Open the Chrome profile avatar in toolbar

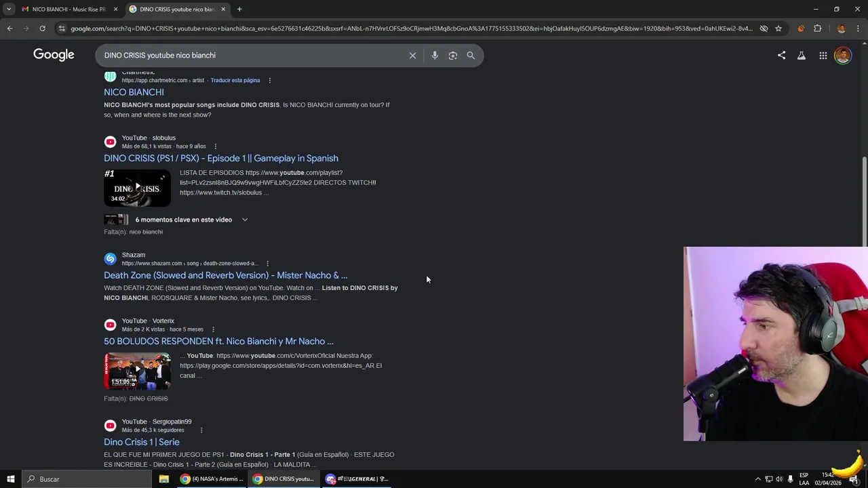[842, 28]
